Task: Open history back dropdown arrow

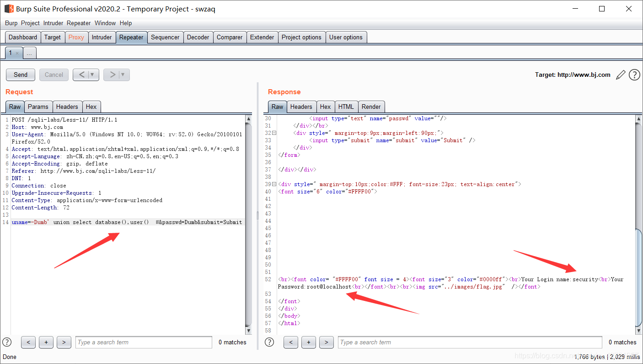Action: coord(93,75)
